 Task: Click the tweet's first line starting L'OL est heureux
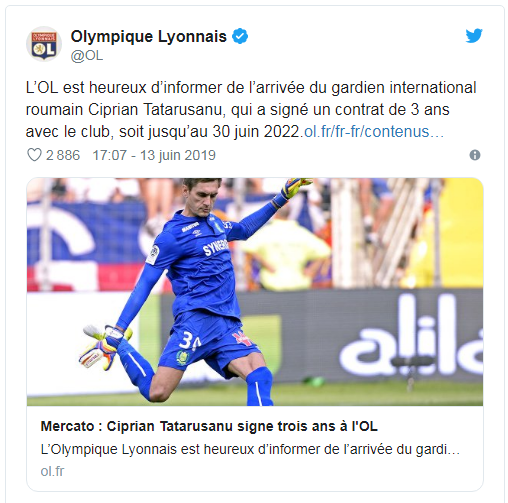[251, 88]
